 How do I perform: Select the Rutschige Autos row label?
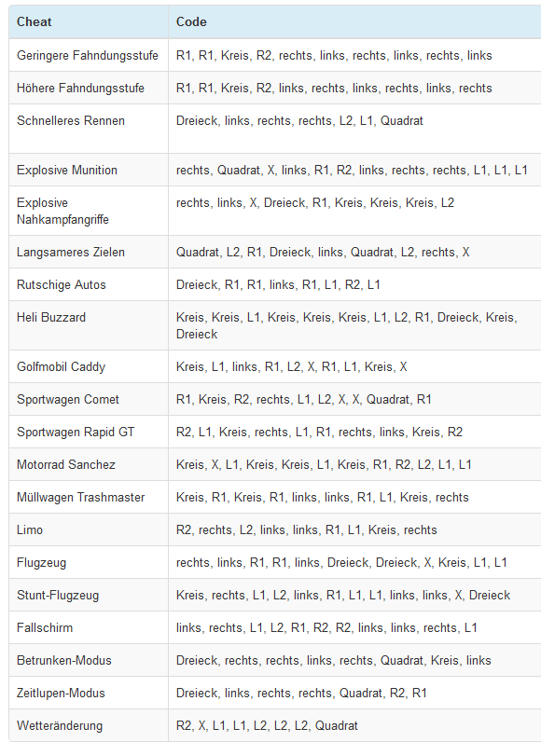click(x=62, y=285)
